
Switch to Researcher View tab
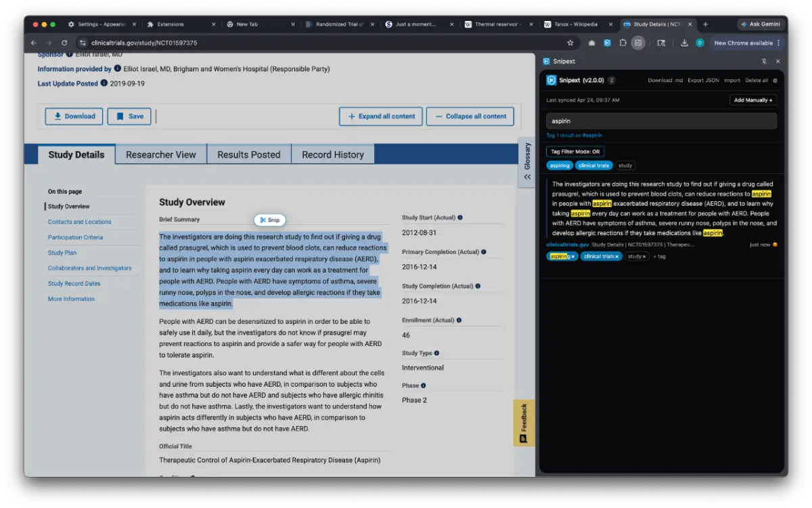coord(161,154)
